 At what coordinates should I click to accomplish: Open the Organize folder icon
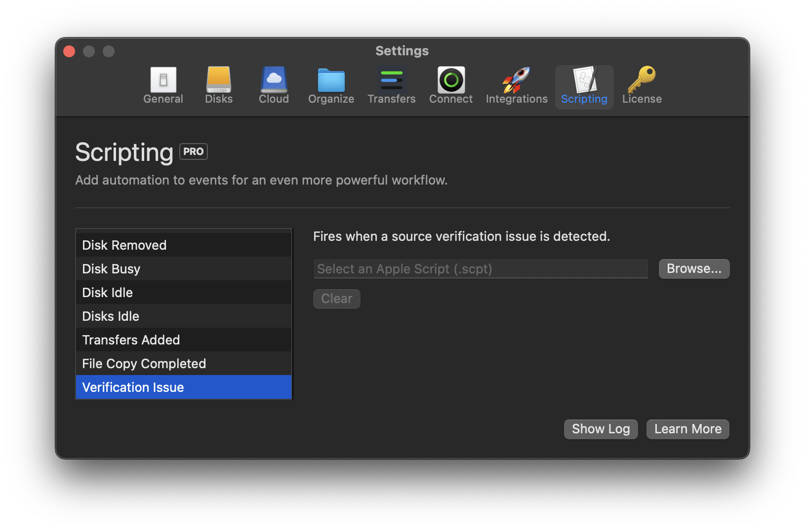331,81
